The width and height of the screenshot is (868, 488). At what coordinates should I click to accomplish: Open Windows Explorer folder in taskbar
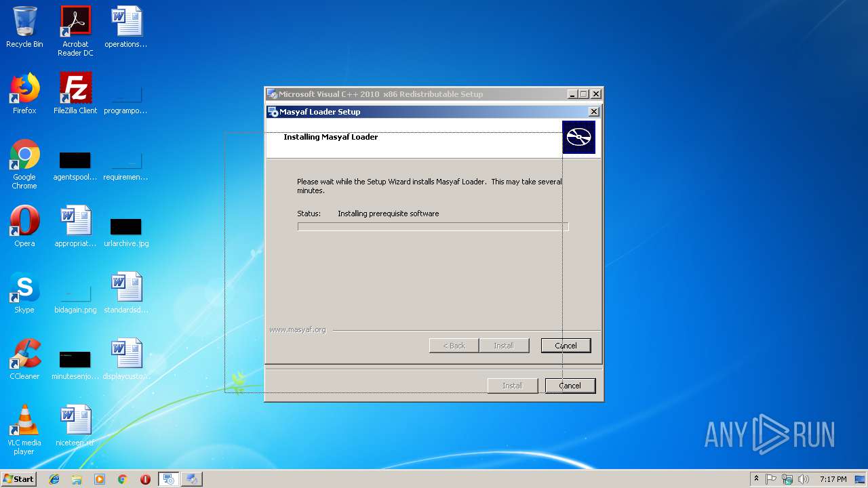(x=77, y=479)
